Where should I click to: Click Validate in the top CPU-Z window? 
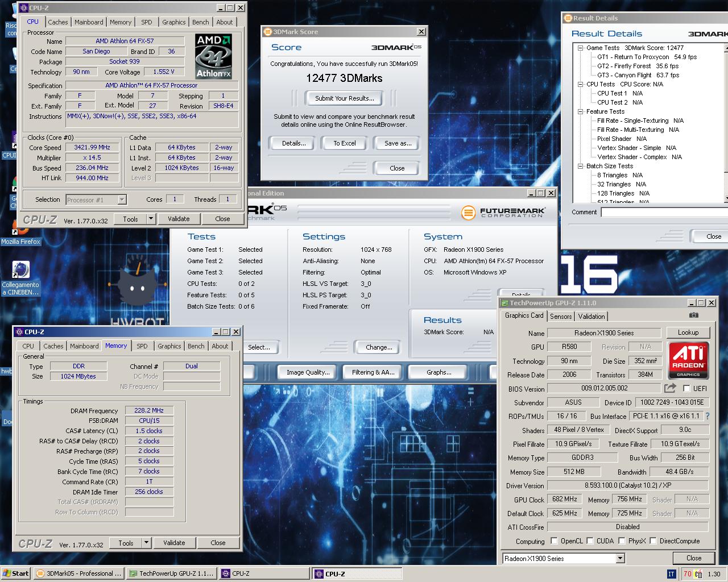pos(179,219)
